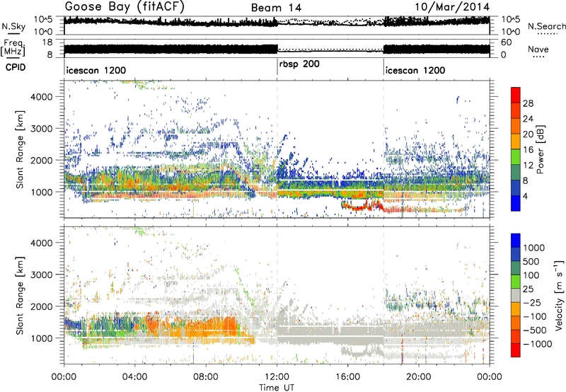The image size is (566, 392).
Task: Click the 18 tick on the frequency axis
Action: click(x=47, y=42)
